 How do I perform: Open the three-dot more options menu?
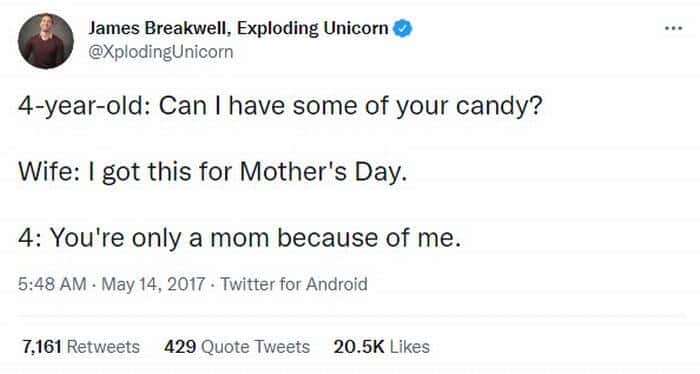click(673, 29)
